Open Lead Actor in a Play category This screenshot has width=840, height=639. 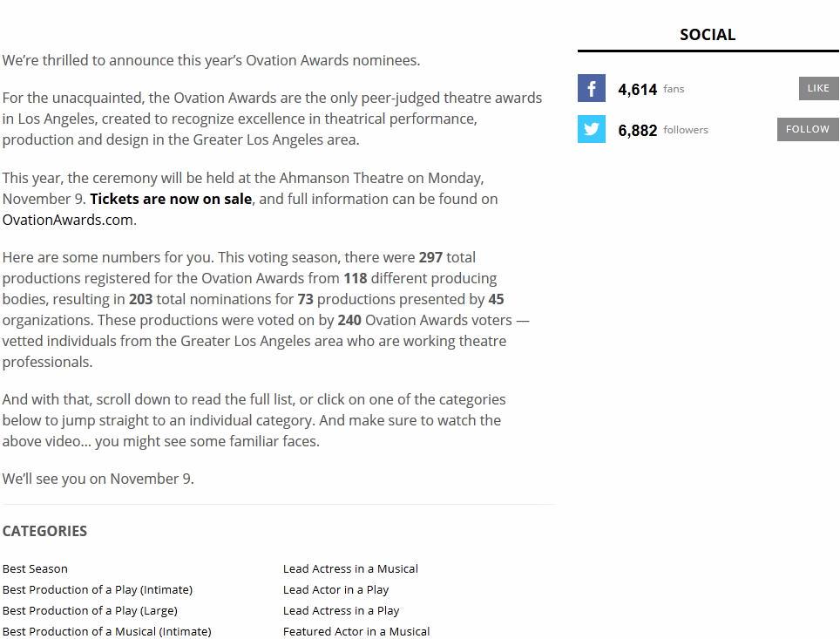[335, 589]
